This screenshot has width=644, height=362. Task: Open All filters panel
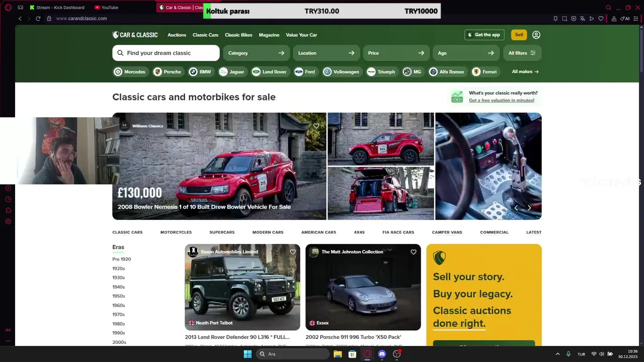[x=522, y=53]
